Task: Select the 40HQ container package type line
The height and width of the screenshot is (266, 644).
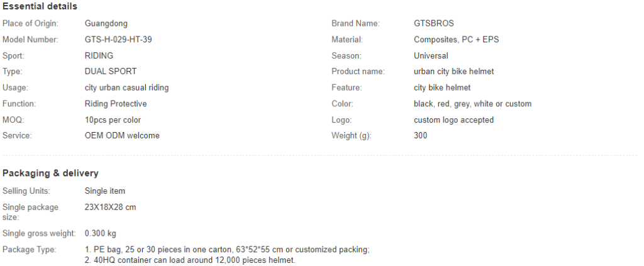Action: [x=190, y=260]
